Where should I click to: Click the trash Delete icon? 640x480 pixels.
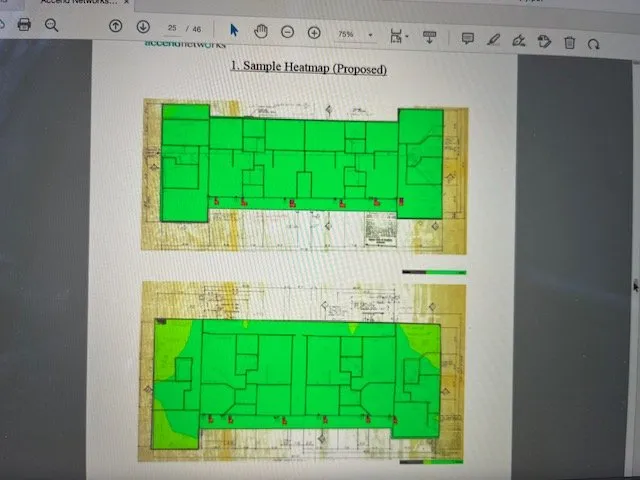point(569,43)
